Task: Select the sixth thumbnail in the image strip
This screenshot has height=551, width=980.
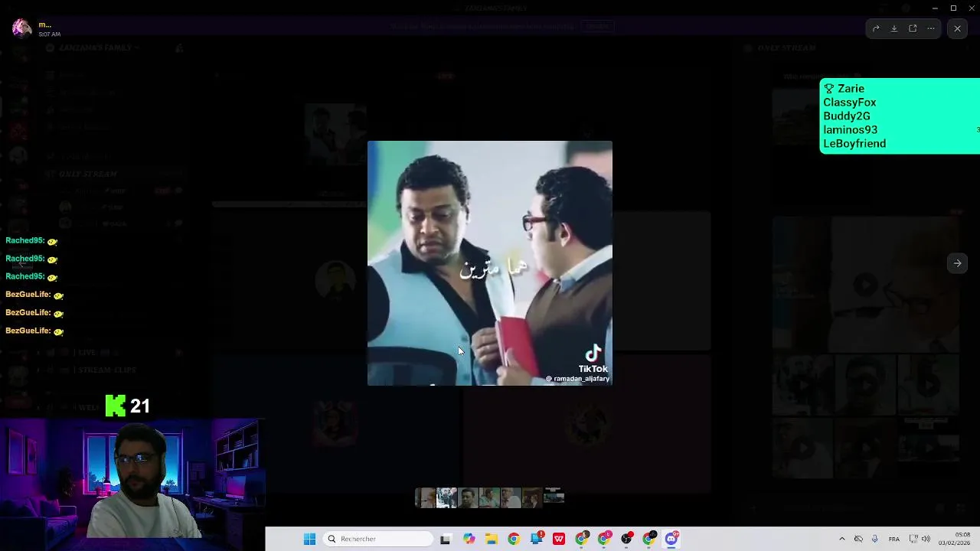Action: [532, 498]
